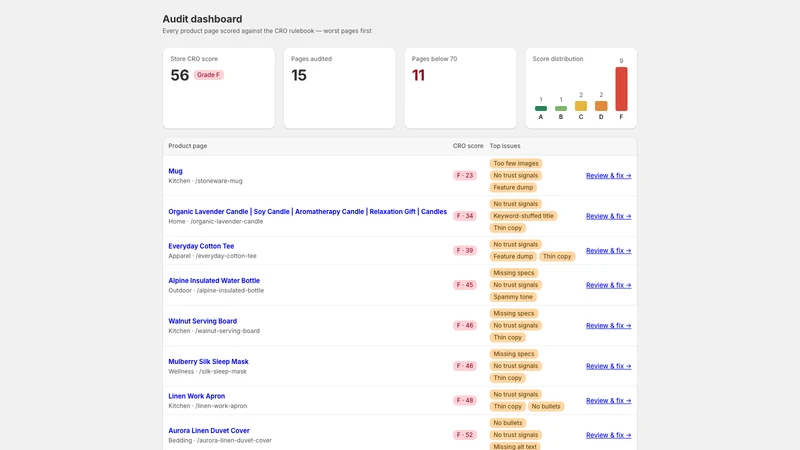Click the F · 23 score badge
This screenshot has height=450, width=800.
coord(465,176)
